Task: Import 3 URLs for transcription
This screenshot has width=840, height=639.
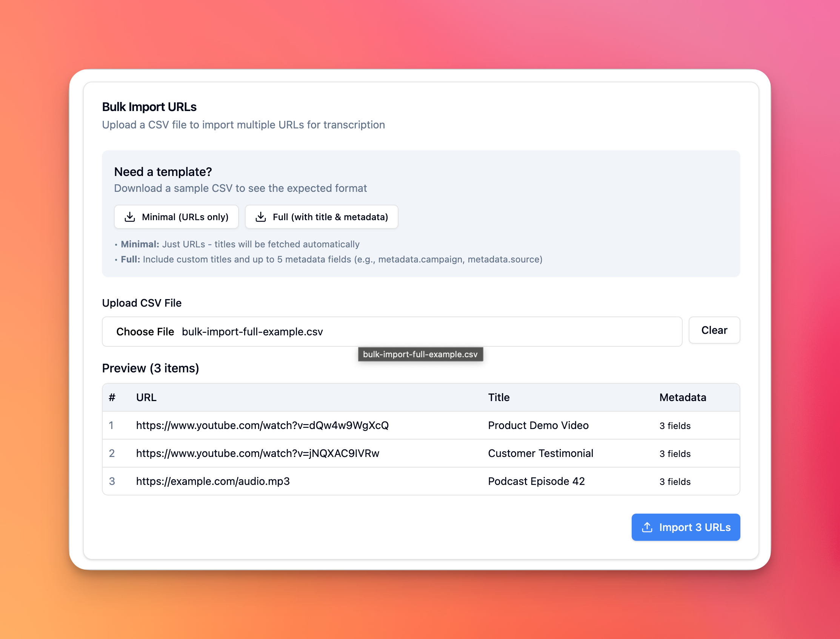Action: coord(686,527)
